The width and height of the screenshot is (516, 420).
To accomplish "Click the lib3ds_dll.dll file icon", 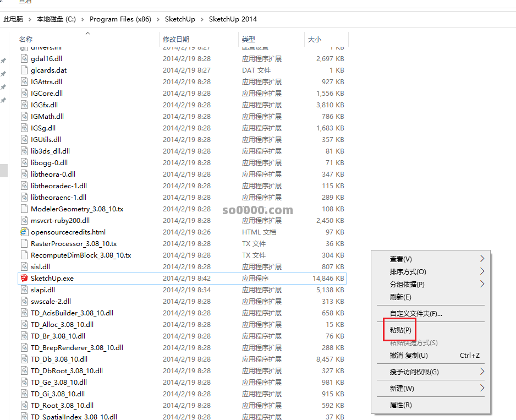I will (24, 151).
